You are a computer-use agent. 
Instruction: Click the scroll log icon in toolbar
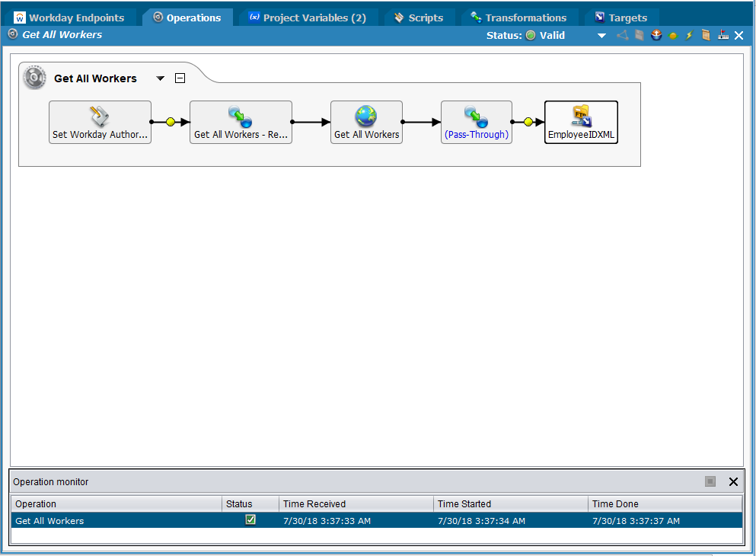point(706,35)
